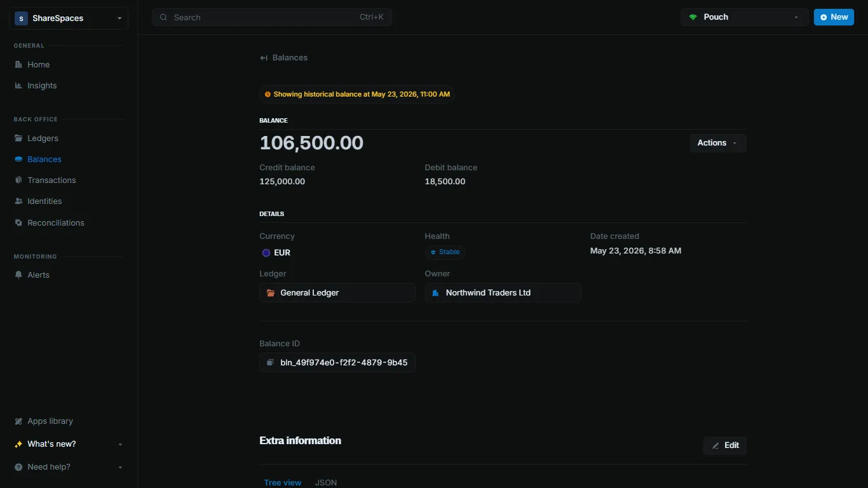This screenshot has width=868, height=488.
Task: Click the Apps library icon
Action: (x=18, y=421)
